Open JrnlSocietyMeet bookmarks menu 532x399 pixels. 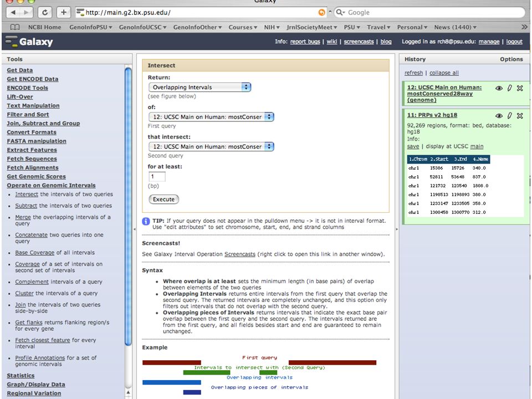click(x=311, y=27)
